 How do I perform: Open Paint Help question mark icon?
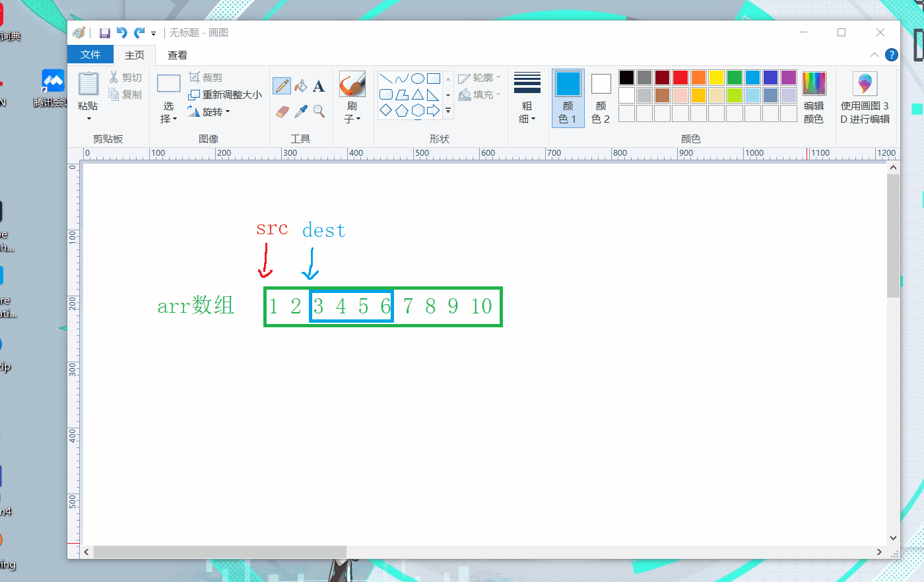coord(891,55)
